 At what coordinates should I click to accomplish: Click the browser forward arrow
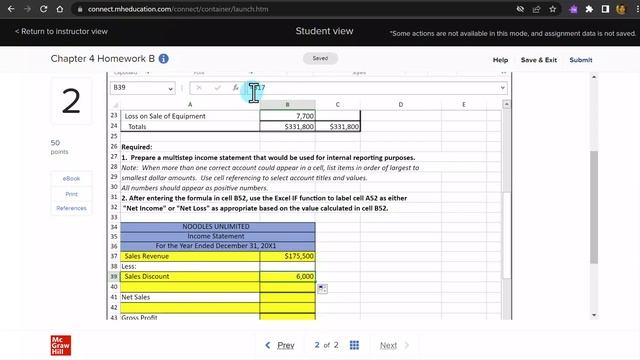click(27, 9)
